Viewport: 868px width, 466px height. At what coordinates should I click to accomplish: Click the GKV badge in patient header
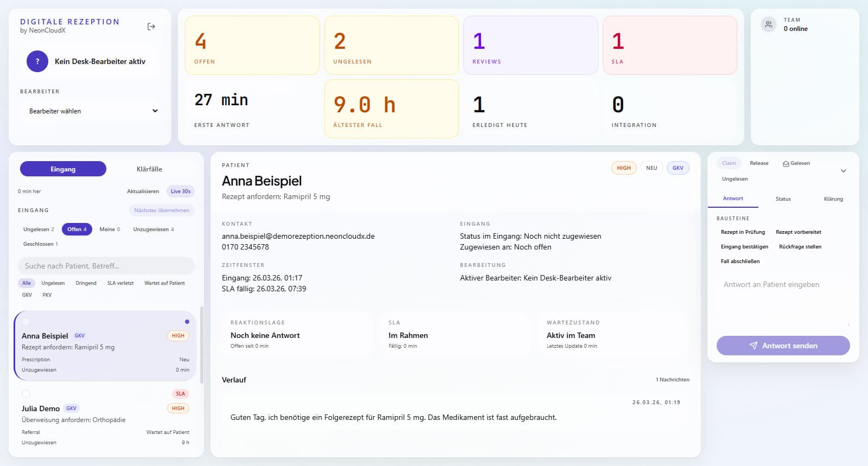click(x=678, y=168)
